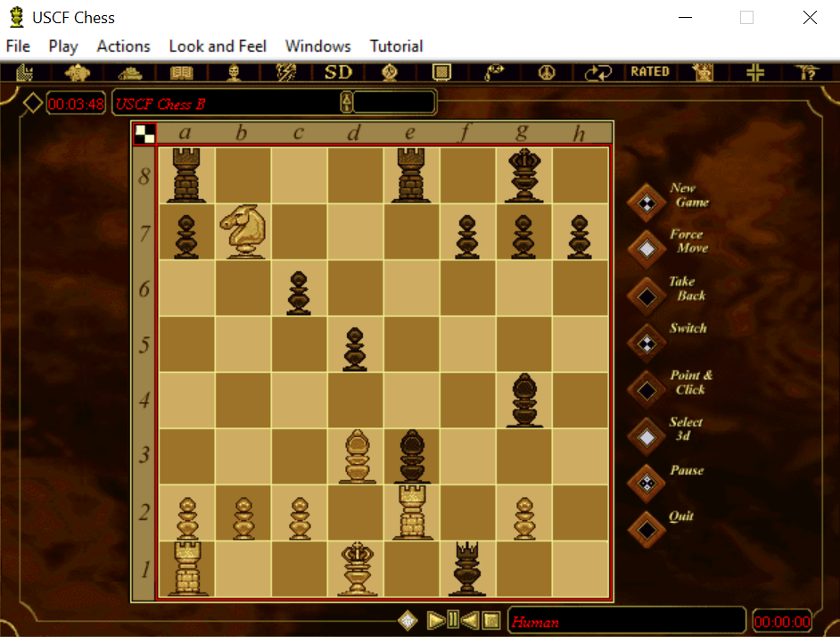Open the Play menu

63,46
